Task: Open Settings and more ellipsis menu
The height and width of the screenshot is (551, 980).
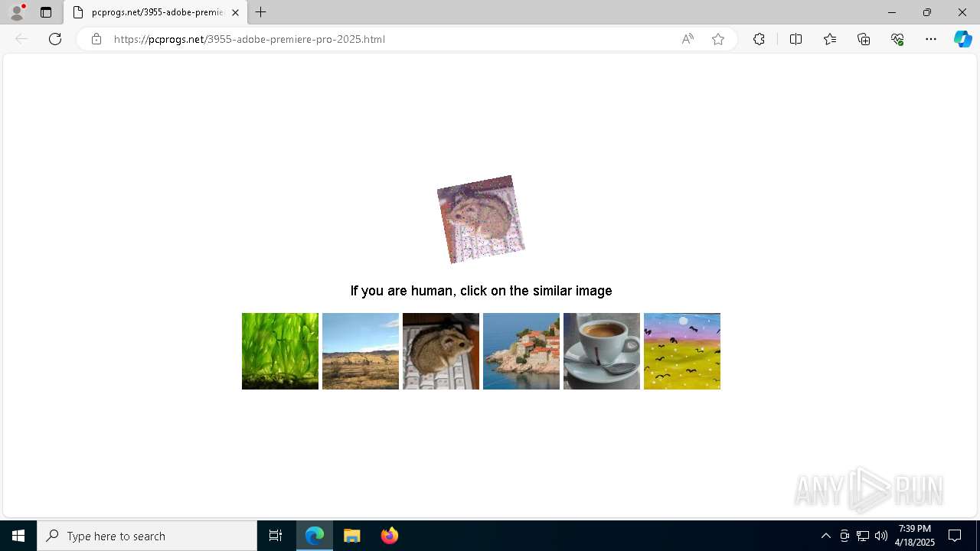Action: click(931, 39)
